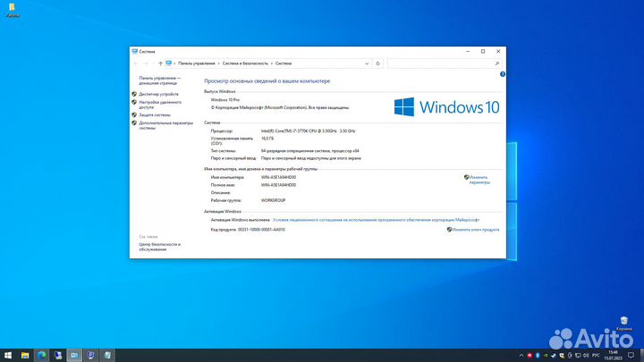Open Центр безопасности и обслуживания link
This screenshot has width=644, height=362.
pos(159,247)
